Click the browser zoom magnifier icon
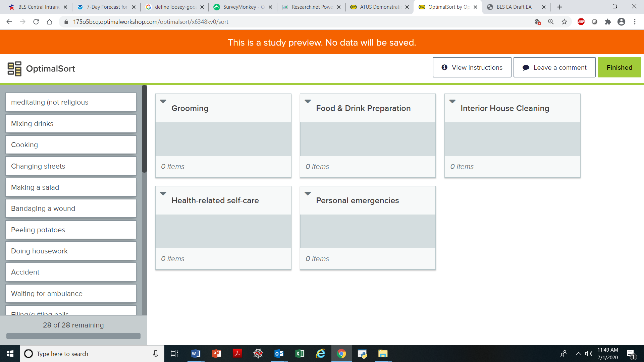Image resolution: width=644 pixels, height=362 pixels. pos(551,22)
